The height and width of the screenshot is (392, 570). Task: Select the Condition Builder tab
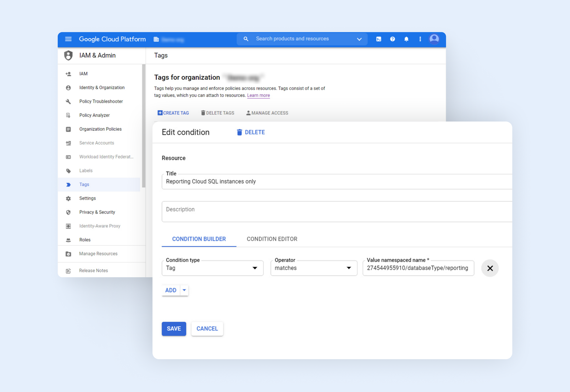coord(199,239)
